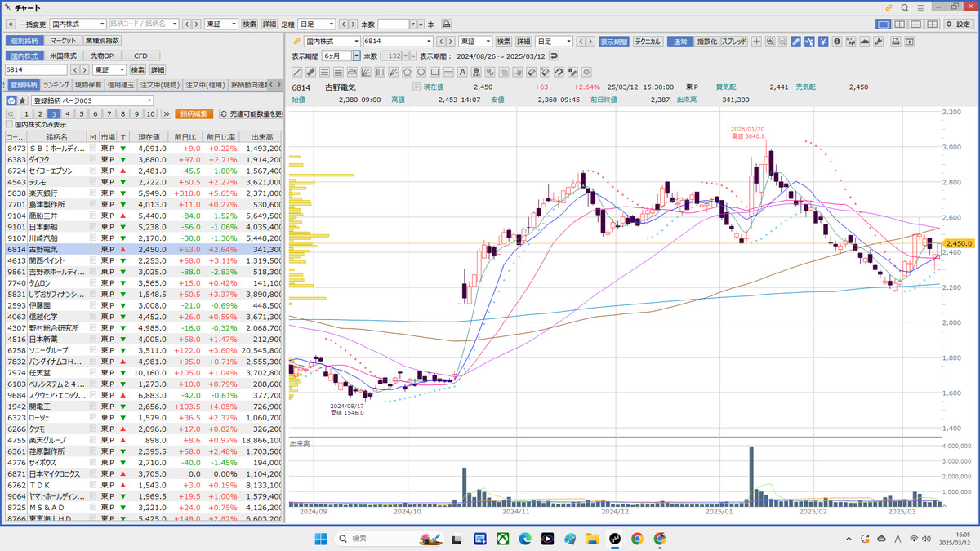Select the マーケット view button
The width and height of the screenshot is (980, 551).
click(x=63, y=40)
